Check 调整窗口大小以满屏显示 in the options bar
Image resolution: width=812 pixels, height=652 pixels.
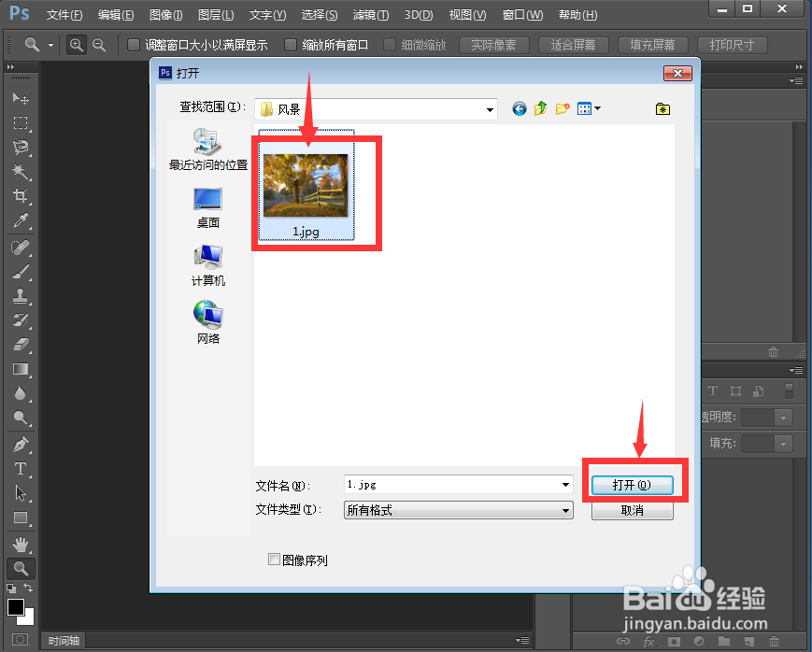[x=134, y=44]
